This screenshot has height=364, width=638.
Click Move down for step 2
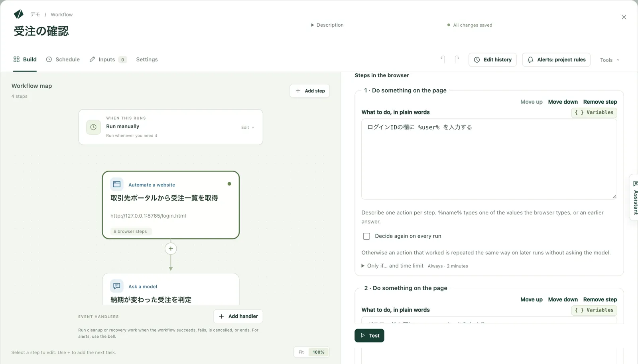tap(563, 299)
